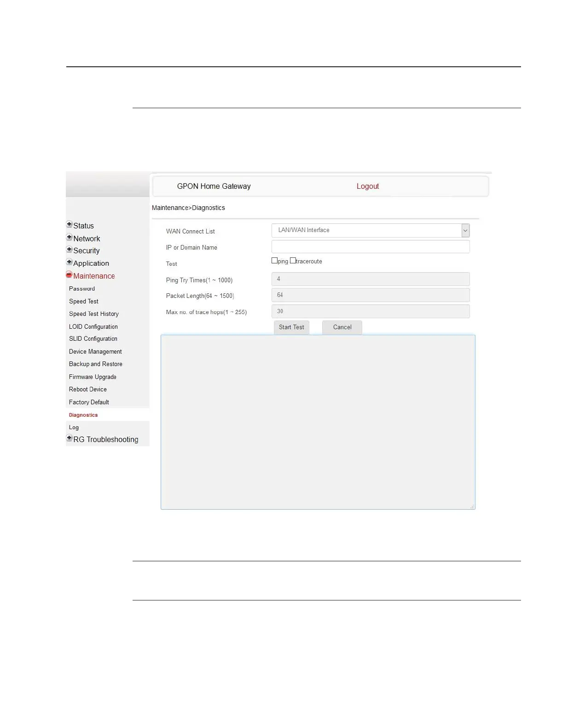
Task: Expand the Network menu plus icon
Action: (69, 238)
